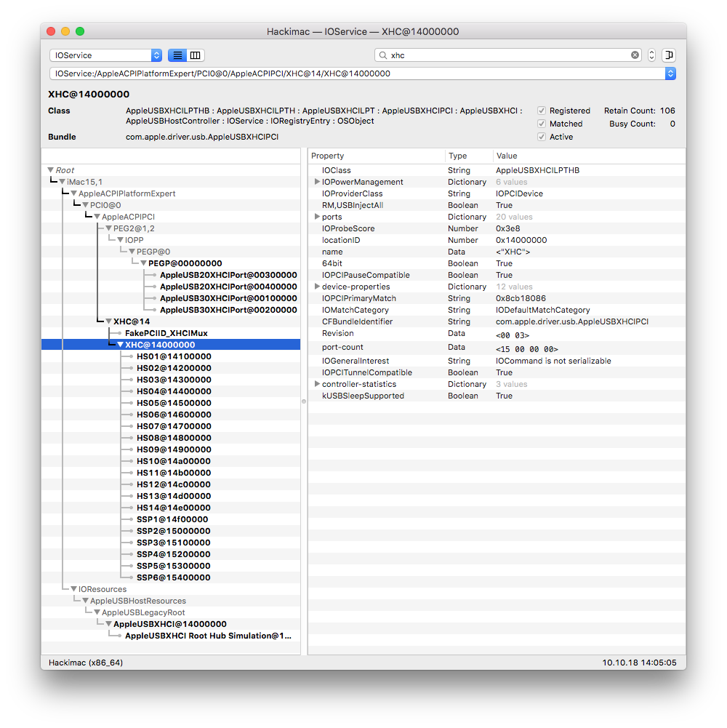Viewport: 727px width, 728px height.
Task: Select the port-count property row
Action: [497, 348]
